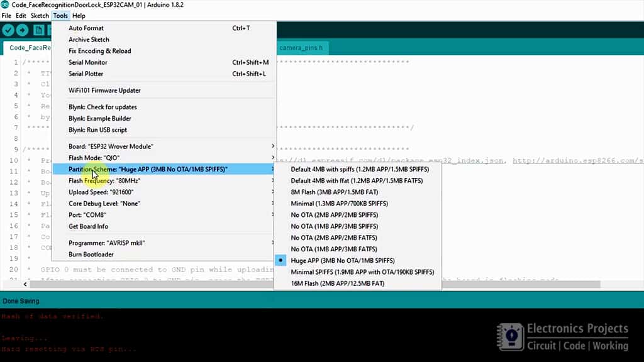This screenshot has height=362, width=644.
Task: Select 16M Flash (2MB APP/12.5MB FAT)
Action: (358, 283)
